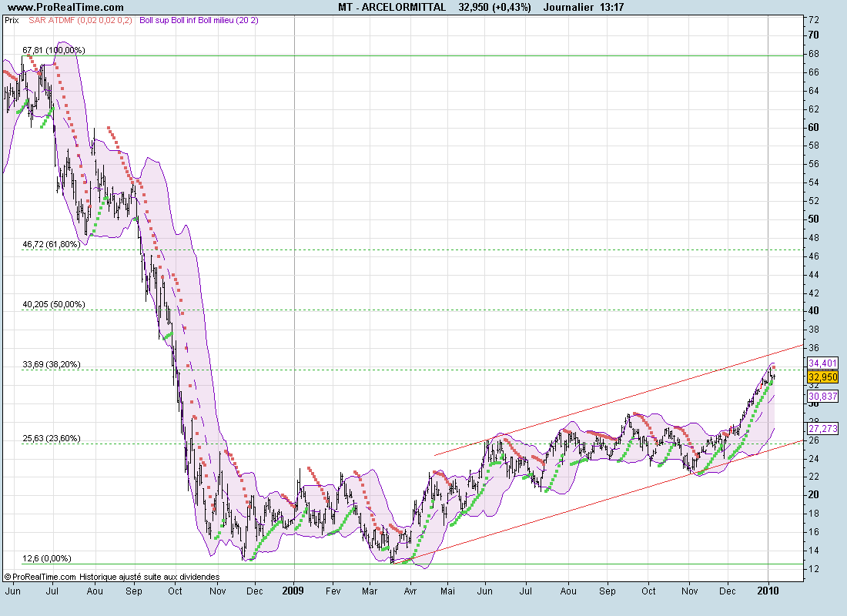Click the 46,72 (61,80%) Fibonacci label

pos(52,244)
